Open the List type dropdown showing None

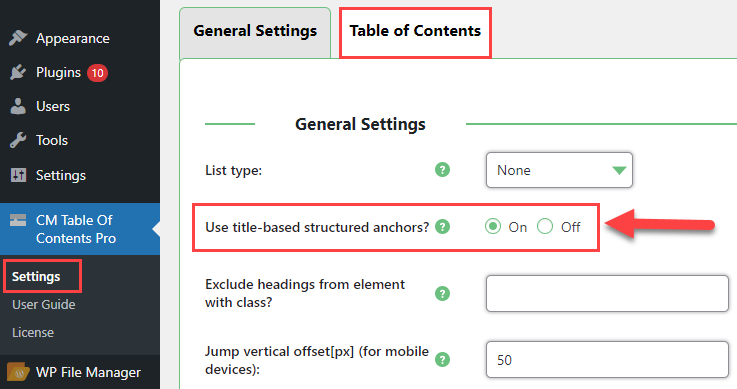click(559, 170)
